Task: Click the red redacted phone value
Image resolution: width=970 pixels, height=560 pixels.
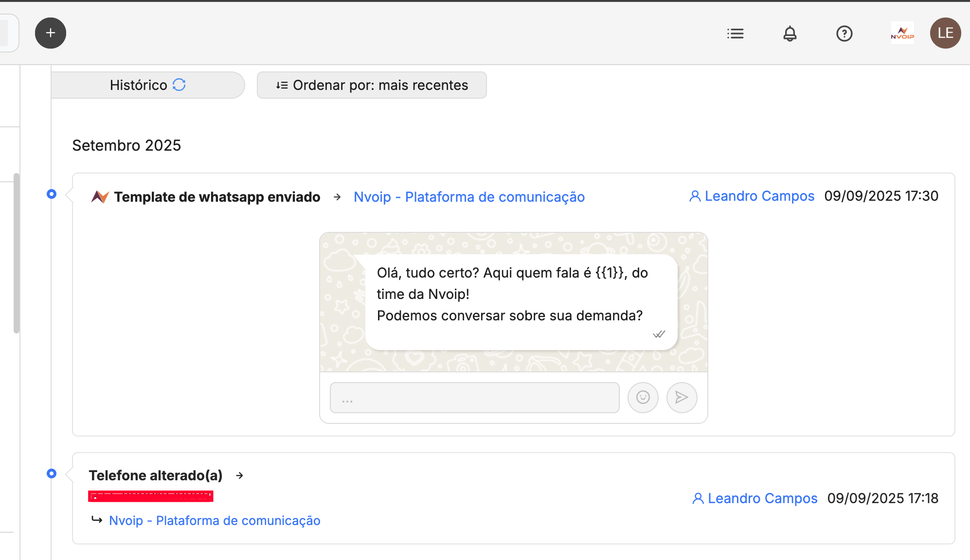Action: pos(150,496)
